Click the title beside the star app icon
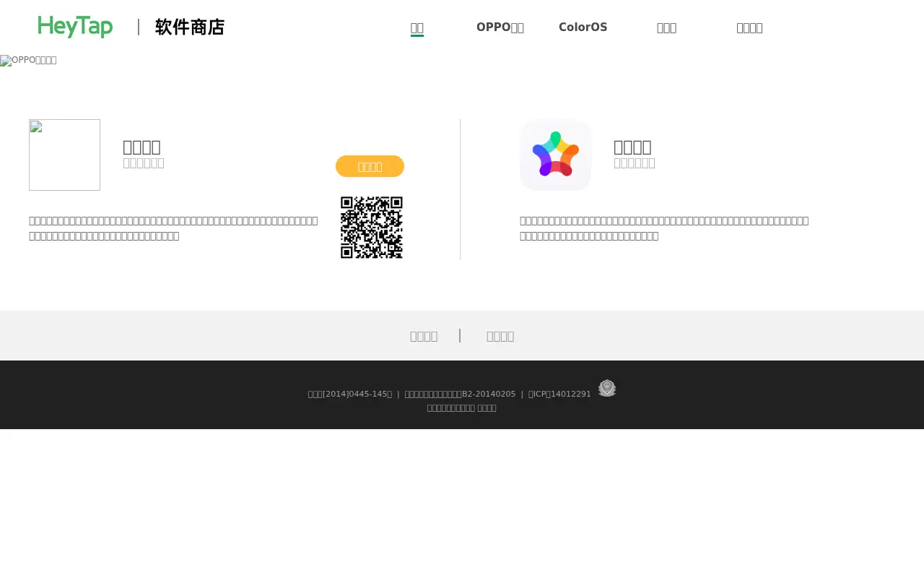This screenshot has height=578, width=924. click(632, 147)
